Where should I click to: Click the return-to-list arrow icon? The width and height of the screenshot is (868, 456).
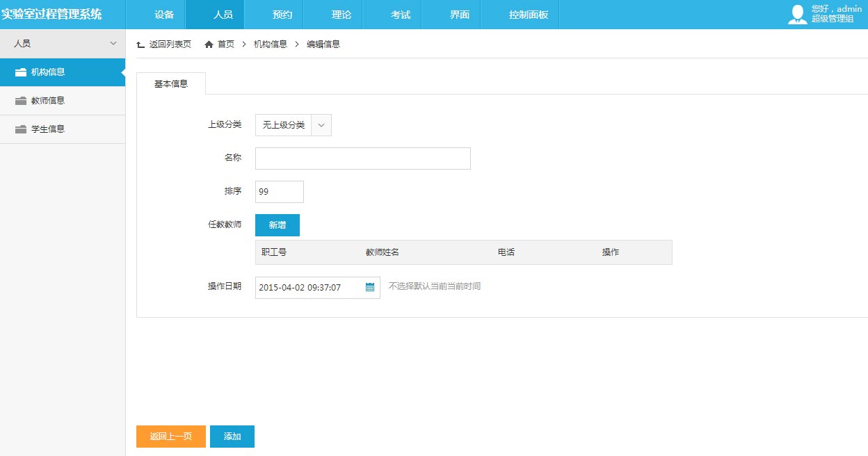pos(140,44)
